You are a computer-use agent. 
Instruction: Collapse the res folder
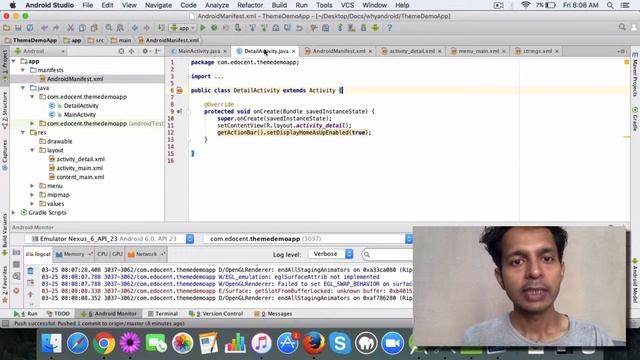[x=23, y=132]
